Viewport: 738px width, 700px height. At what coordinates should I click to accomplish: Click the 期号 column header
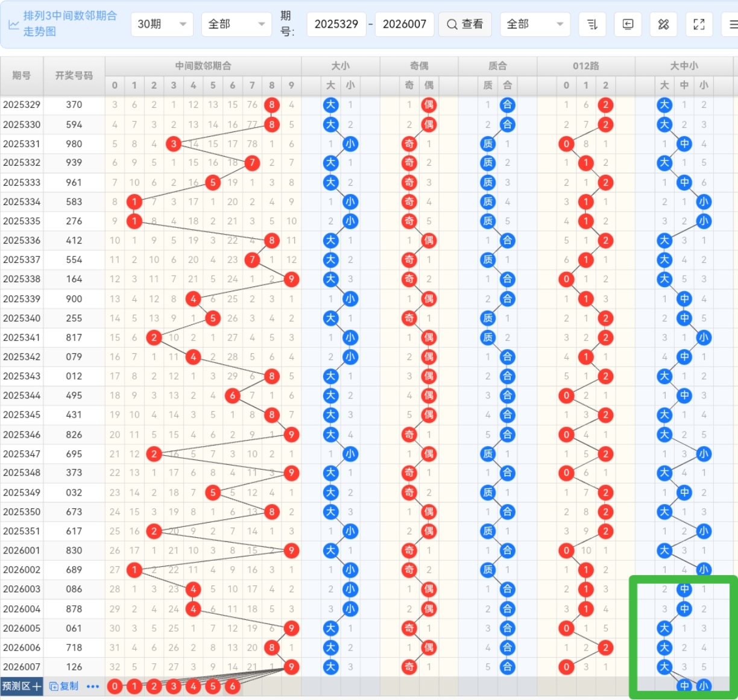tap(22, 75)
